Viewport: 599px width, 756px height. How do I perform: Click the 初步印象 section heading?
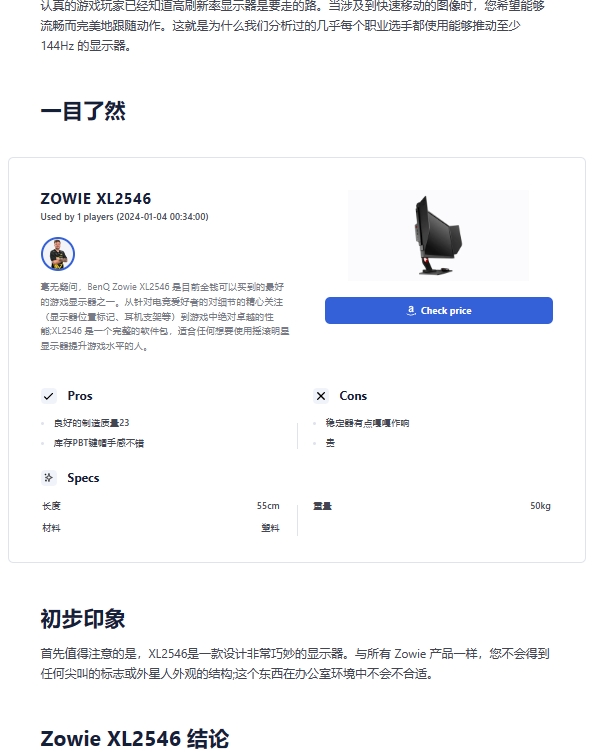[x=83, y=619]
